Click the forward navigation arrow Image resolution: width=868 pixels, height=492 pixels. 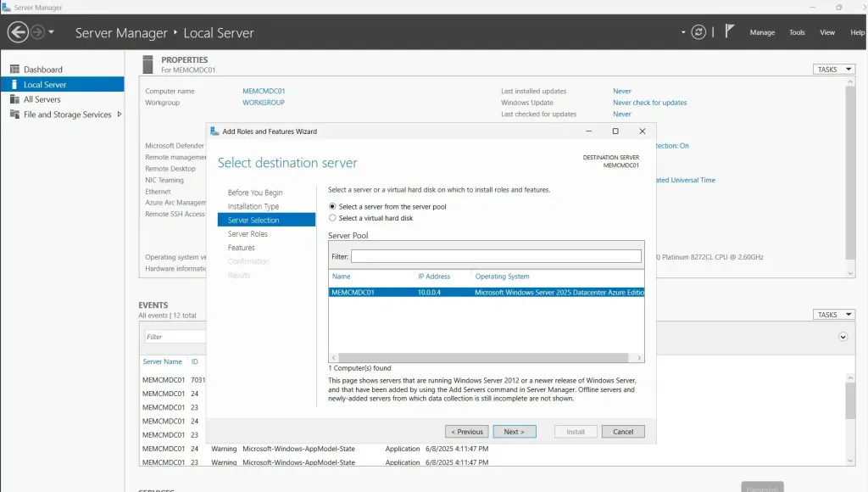coord(37,32)
